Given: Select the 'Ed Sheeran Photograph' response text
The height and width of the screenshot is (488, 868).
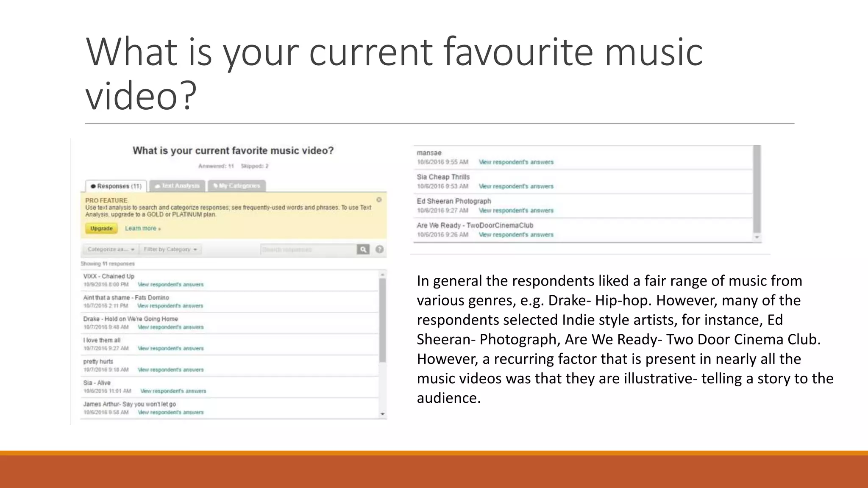Looking at the screenshot, I should [x=454, y=201].
